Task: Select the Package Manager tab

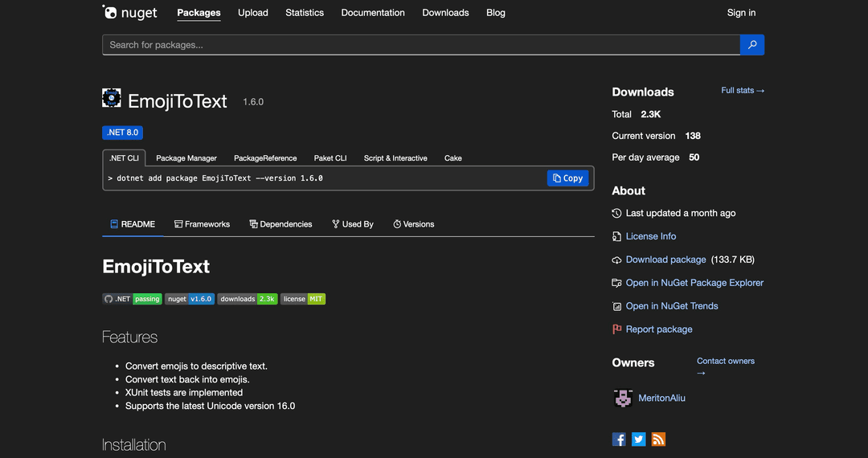Action: click(186, 158)
